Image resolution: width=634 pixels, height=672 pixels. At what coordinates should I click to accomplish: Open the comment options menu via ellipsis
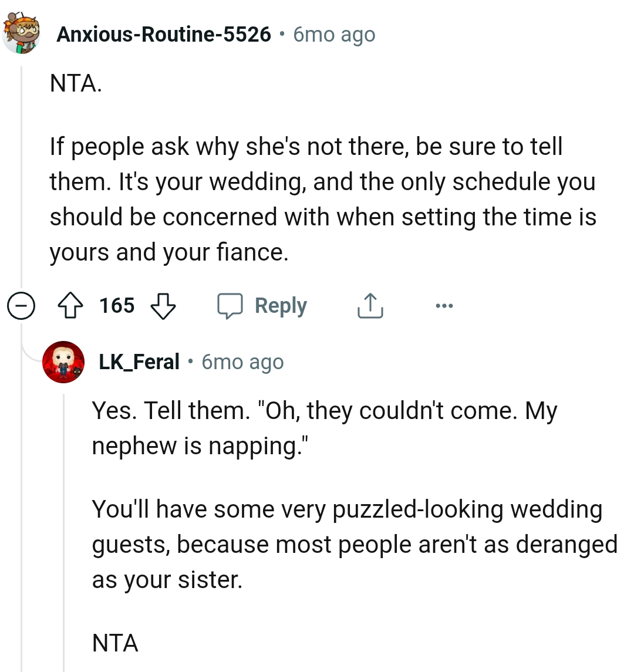point(444,305)
